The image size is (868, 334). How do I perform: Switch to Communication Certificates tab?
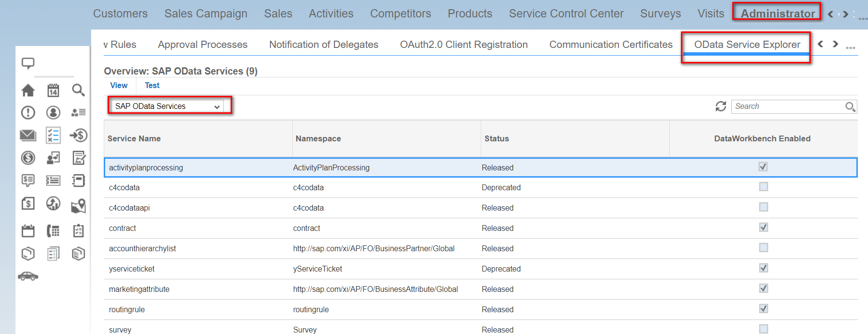pos(611,45)
